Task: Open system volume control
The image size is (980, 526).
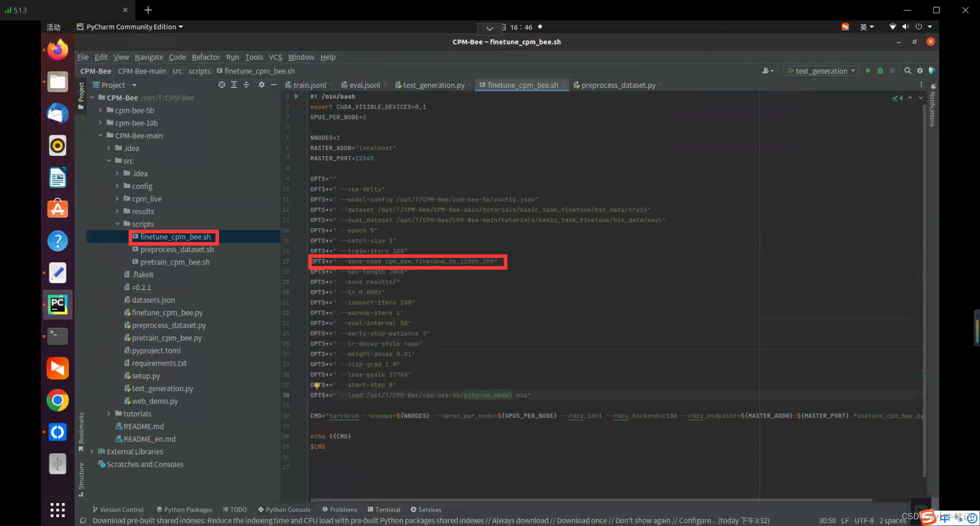Action: [x=905, y=27]
